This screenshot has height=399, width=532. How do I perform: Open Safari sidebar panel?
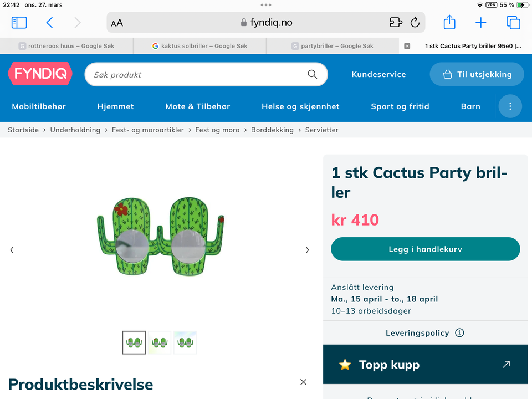[x=19, y=23]
